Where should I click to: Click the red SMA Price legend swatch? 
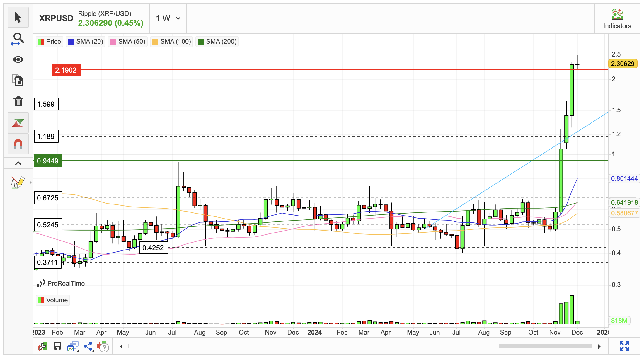tap(41, 42)
